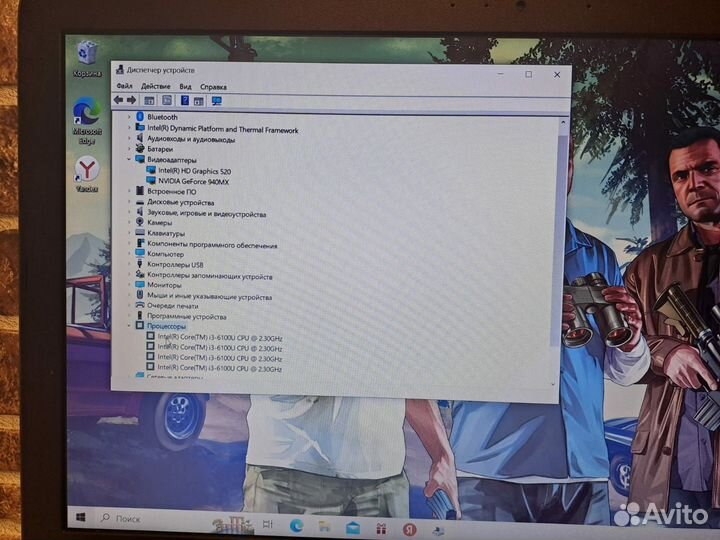Expand Аудиовходы и аудиовыходы
The width and height of the screenshot is (720, 540).
pos(129,138)
